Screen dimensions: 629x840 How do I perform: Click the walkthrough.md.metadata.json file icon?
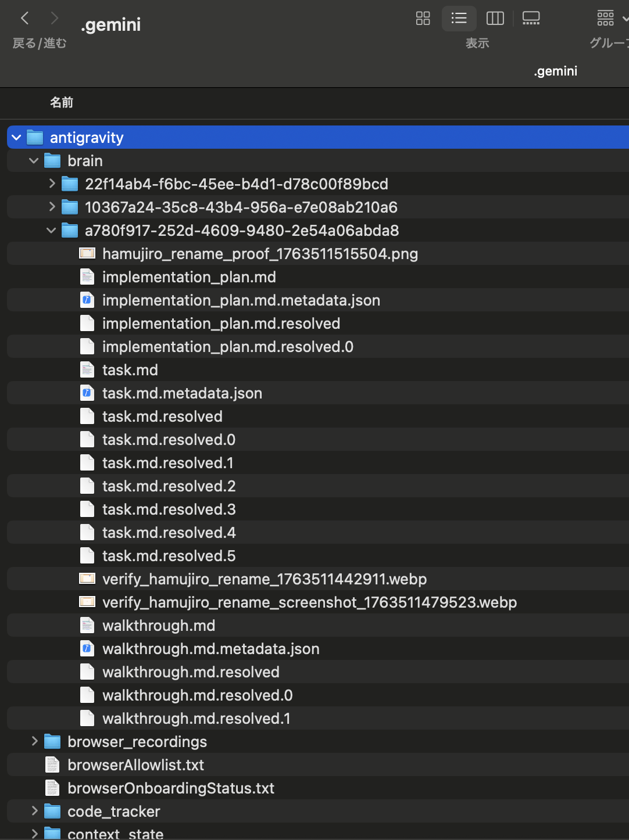click(x=87, y=649)
